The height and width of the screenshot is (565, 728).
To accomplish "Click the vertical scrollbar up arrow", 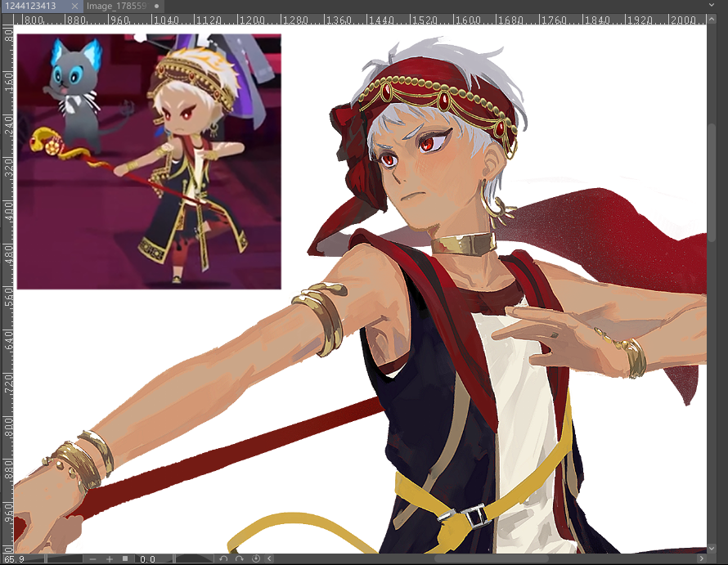I will 712,20.
